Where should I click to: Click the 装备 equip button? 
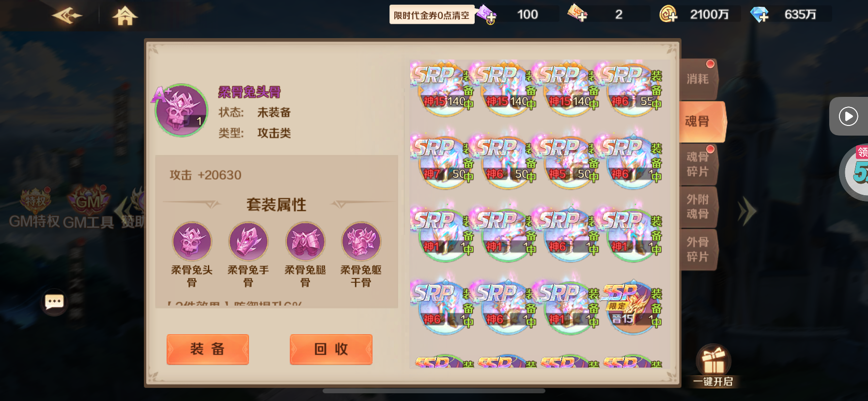[207, 349]
